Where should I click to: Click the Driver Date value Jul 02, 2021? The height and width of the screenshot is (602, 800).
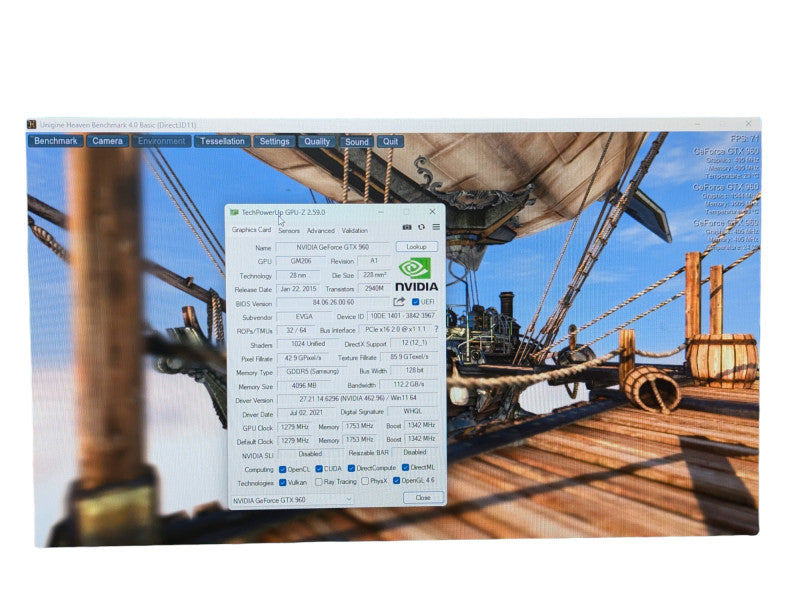tap(306, 413)
